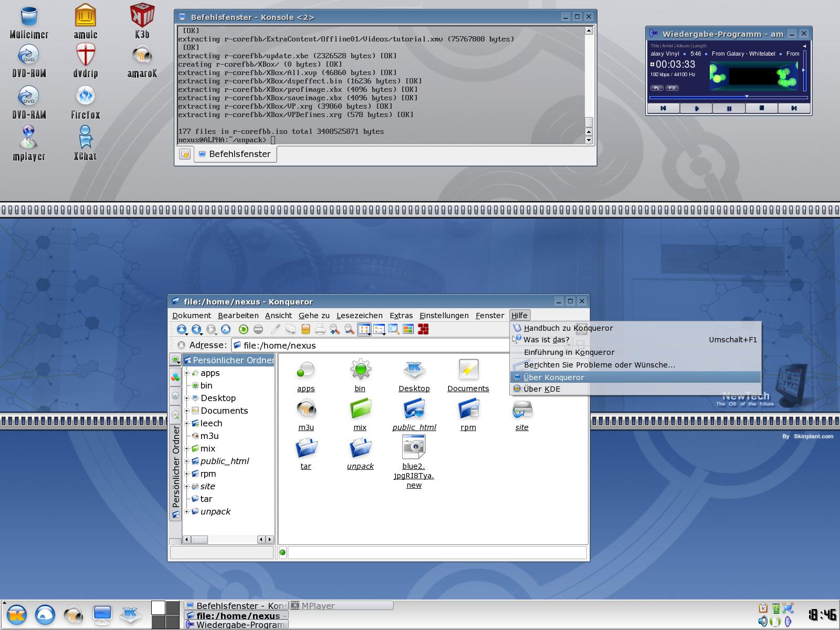Open the KDE K menu on the panel
The height and width of the screenshot is (630, 840).
click(x=16, y=615)
